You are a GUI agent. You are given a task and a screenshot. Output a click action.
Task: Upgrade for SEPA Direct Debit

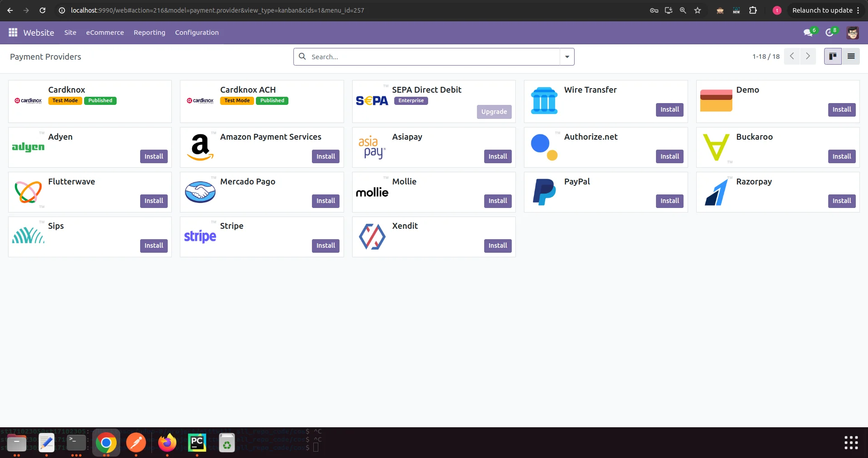(x=494, y=112)
